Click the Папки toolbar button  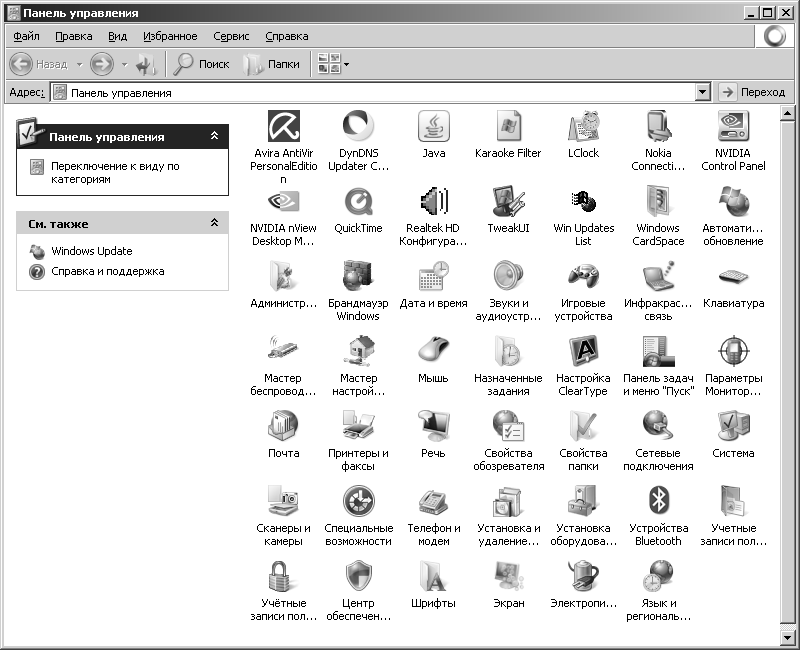coord(271,64)
